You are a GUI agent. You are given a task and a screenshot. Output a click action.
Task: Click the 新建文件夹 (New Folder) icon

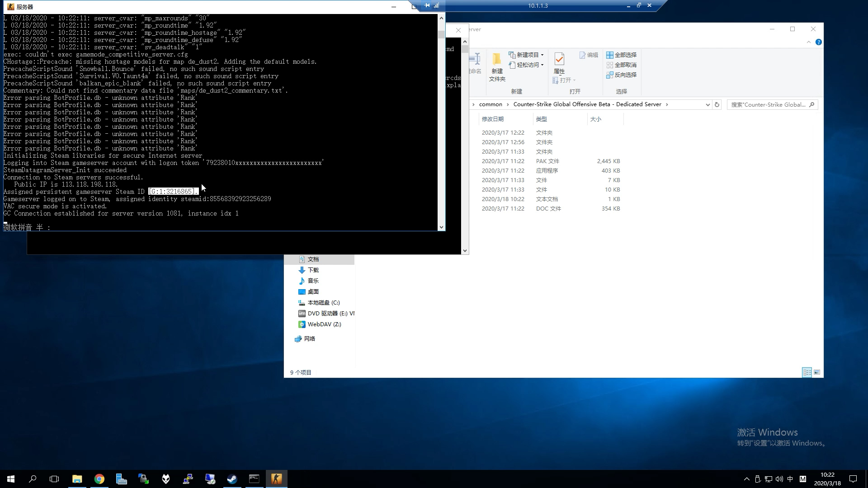pos(497,66)
